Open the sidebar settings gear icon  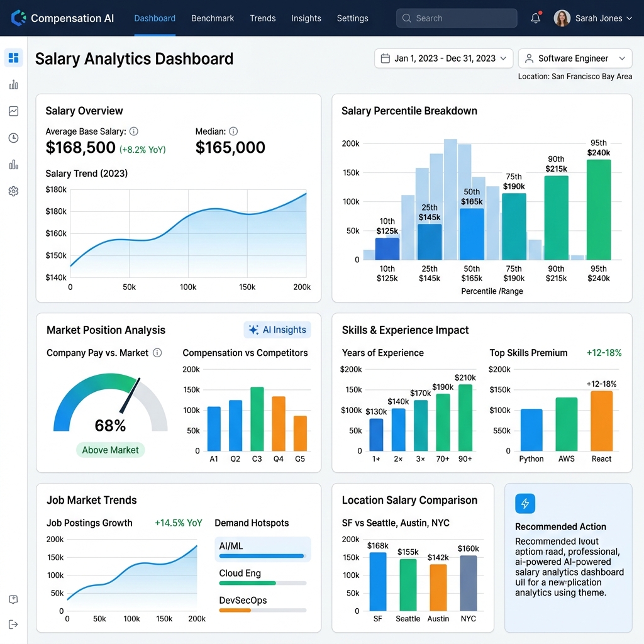click(x=14, y=191)
